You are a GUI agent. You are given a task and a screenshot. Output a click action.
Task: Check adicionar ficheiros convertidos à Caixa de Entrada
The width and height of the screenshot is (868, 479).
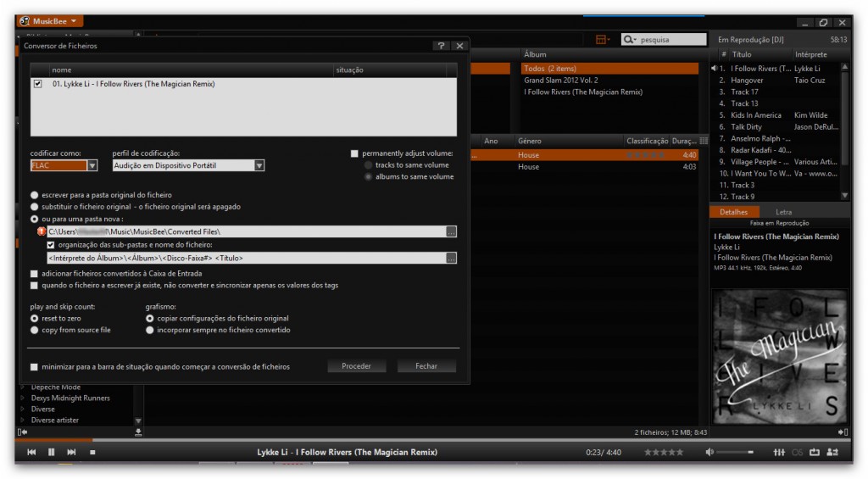[x=34, y=274]
